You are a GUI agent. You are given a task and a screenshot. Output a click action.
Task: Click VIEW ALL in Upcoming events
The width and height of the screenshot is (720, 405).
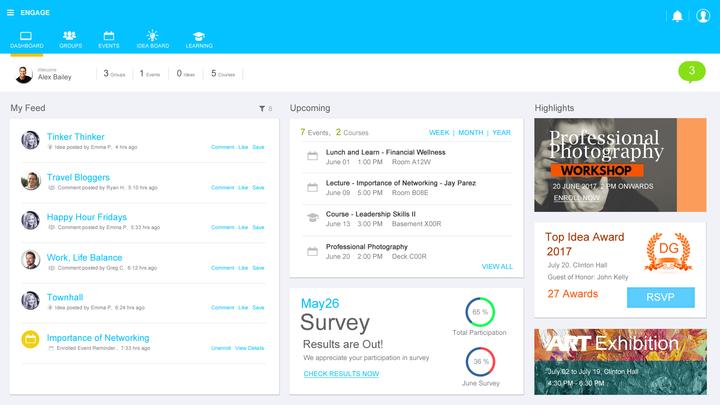click(x=497, y=267)
